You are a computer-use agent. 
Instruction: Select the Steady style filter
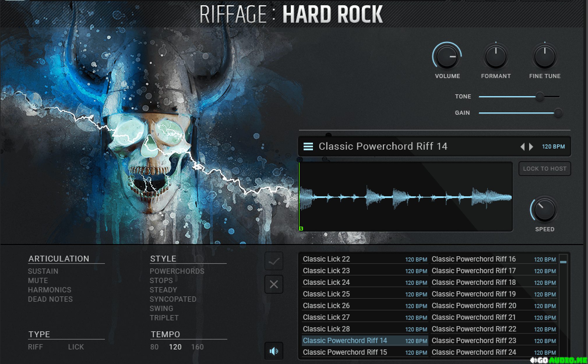[x=163, y=290]
